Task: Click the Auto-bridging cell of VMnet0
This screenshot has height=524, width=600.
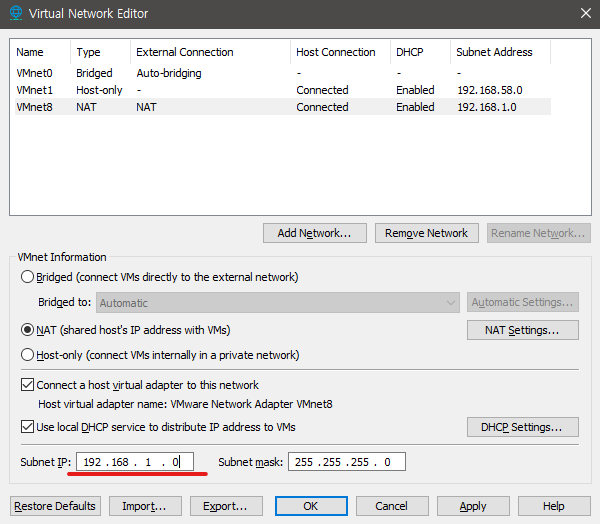Action: coord(169,73)
